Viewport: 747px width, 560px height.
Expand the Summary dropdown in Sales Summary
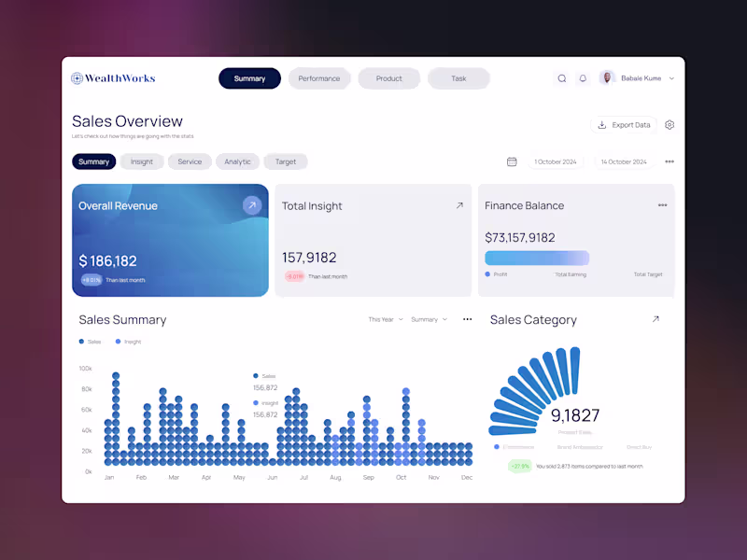click(429, 319)
